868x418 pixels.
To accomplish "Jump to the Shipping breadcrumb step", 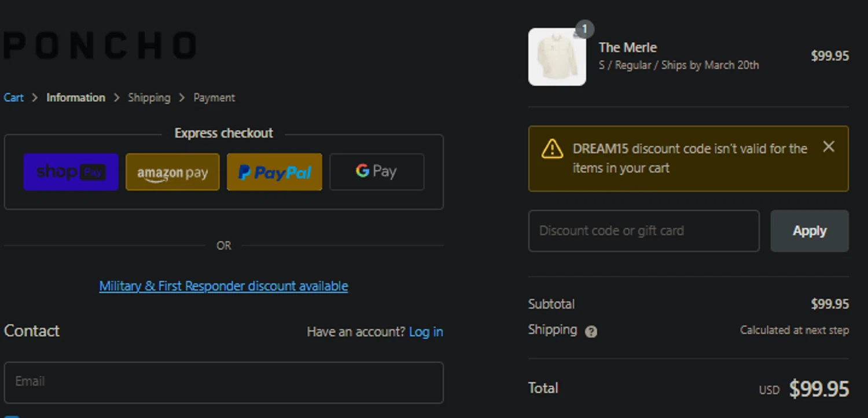I will pyautogui.click(x=149, y=98).
